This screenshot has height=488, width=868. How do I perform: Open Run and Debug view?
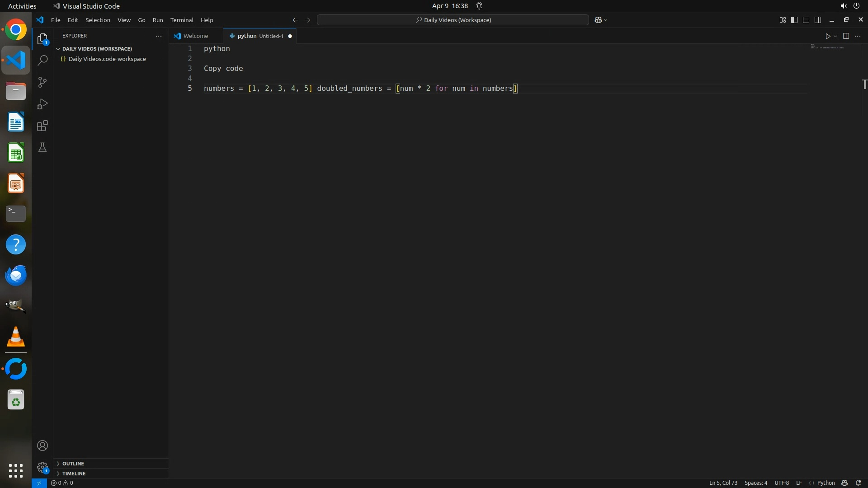[x=42, y=104]
